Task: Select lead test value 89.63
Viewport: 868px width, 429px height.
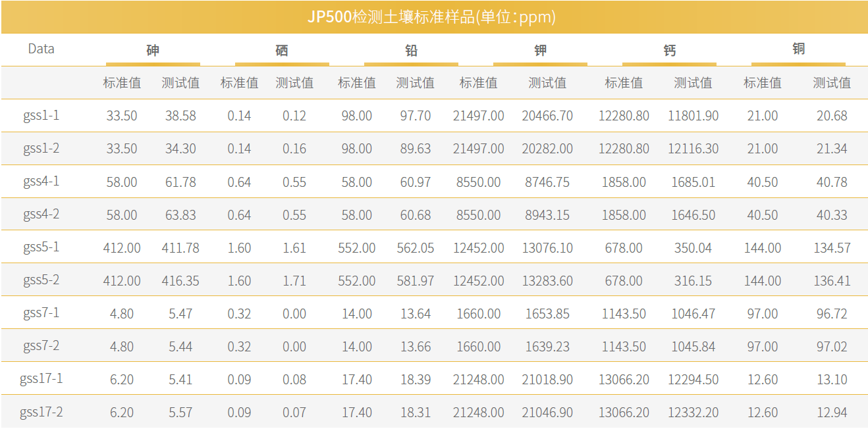Action: (416, 149)
